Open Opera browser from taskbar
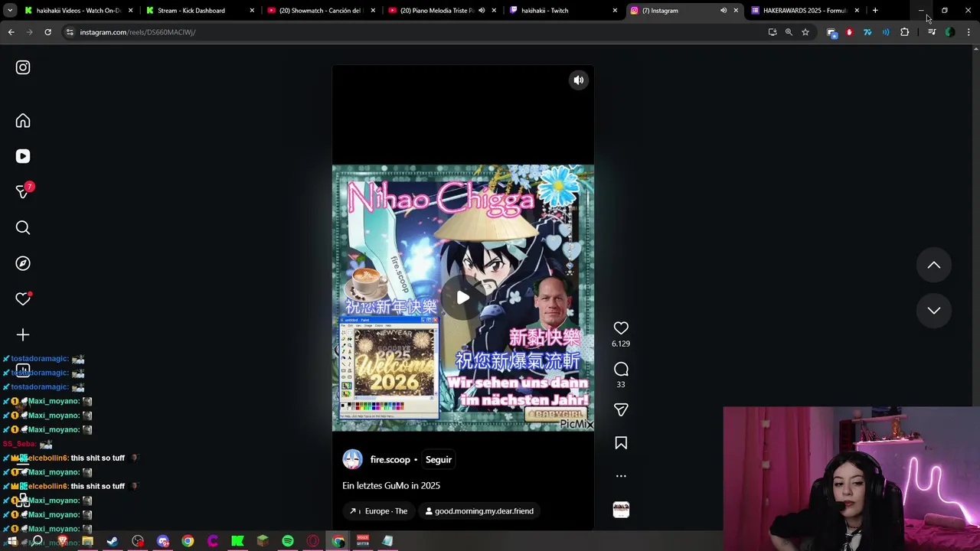This screenshot has height=551, width=980. 313,541
